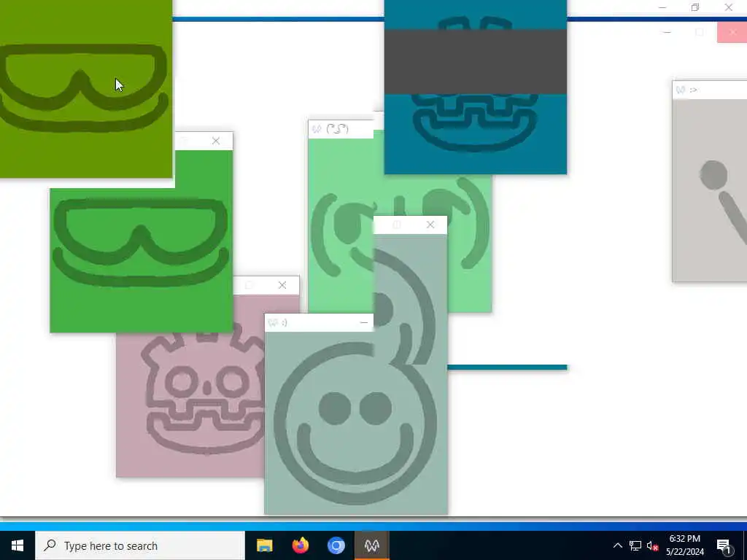This screenshot has height=560, width=747.
Task: Open the Windows Start menu
Action: tap(18, 545)
